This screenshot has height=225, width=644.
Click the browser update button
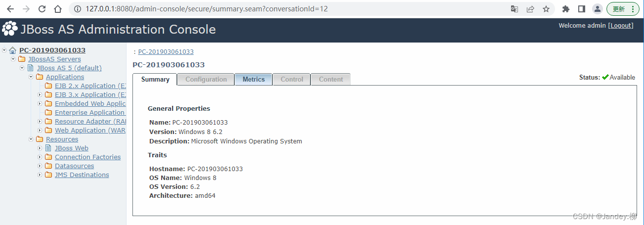623,9
